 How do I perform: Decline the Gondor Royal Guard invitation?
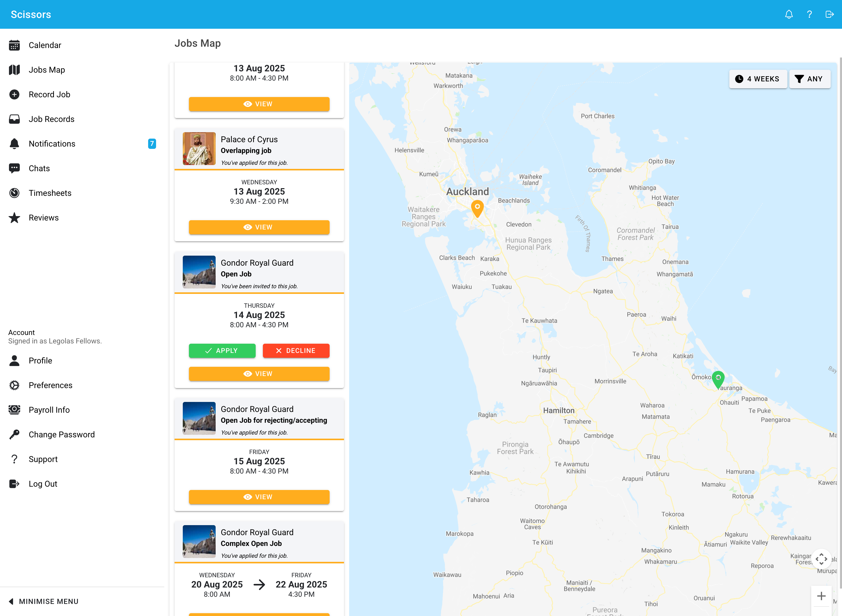coord(296,351)
